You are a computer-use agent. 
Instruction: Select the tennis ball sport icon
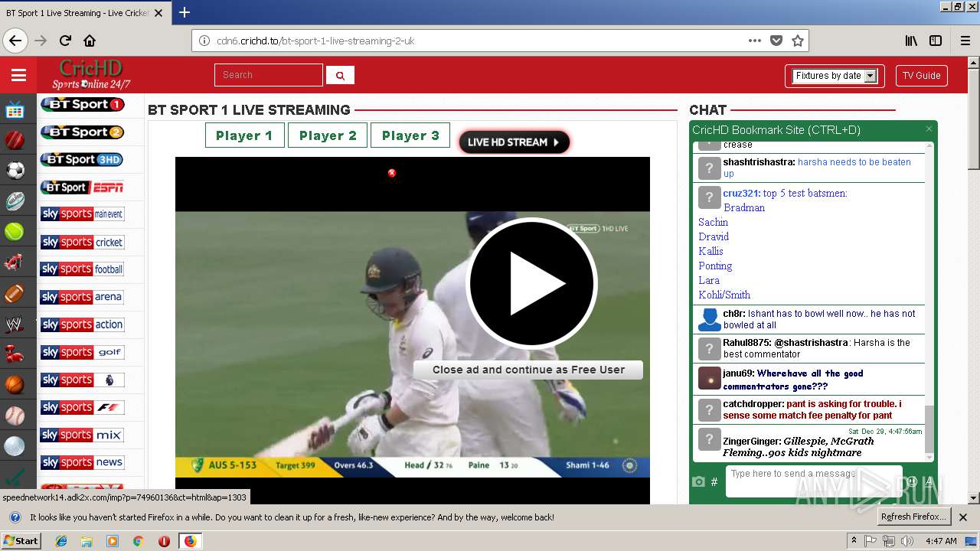click(x=15, y=231)
